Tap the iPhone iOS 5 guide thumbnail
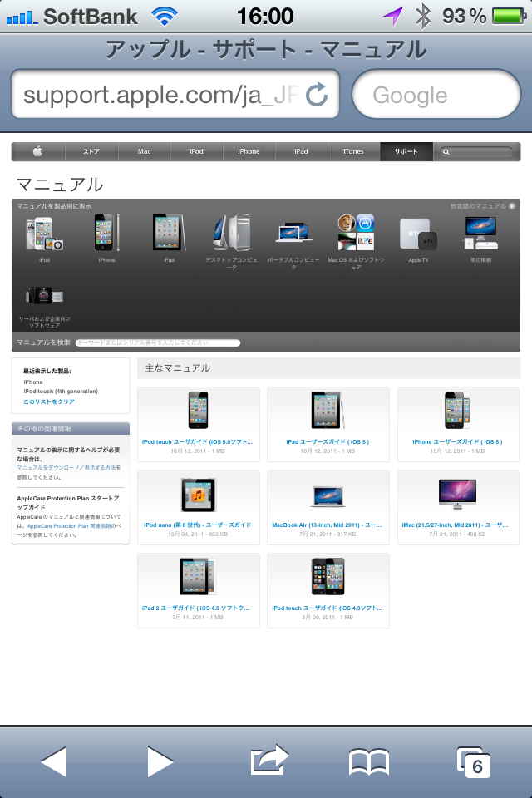The width and height of the screenshot is (532, 798). (457, 410)
